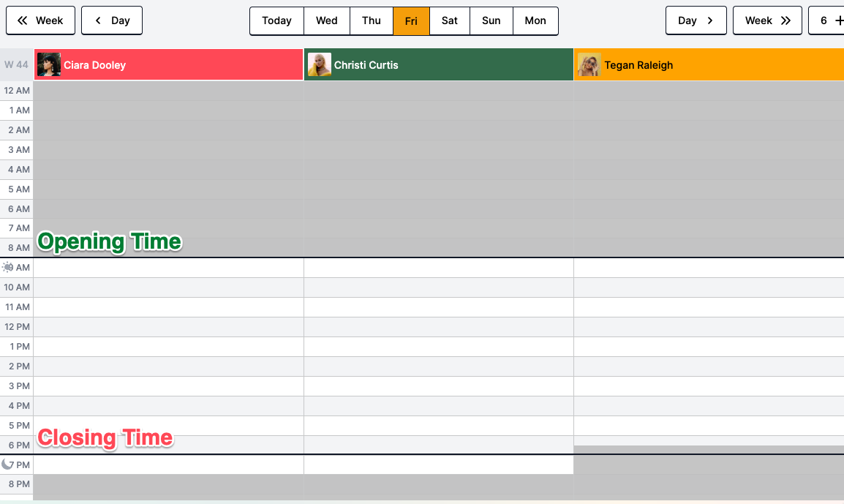Viewport: 844px width, 504px height.
Task: Jump forward one week
Action: (x=767, y=20)
